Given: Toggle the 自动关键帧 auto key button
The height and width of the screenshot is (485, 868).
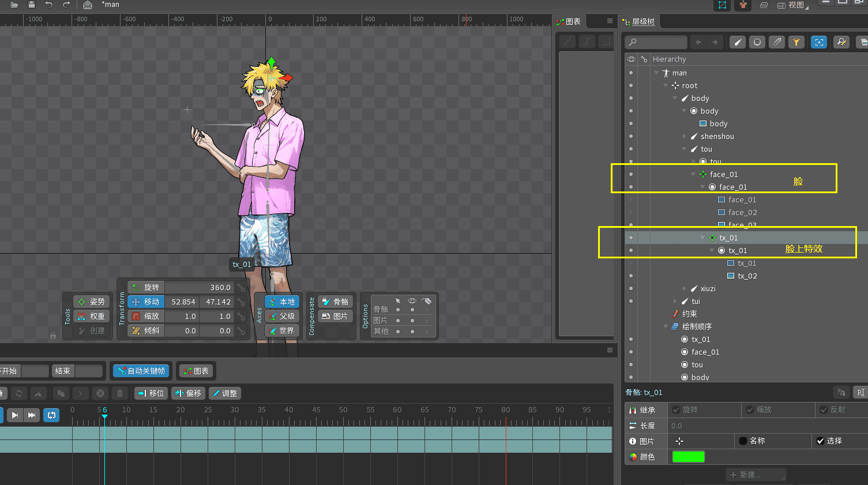Looking at the screenshot, I should [x=141, y=371].
